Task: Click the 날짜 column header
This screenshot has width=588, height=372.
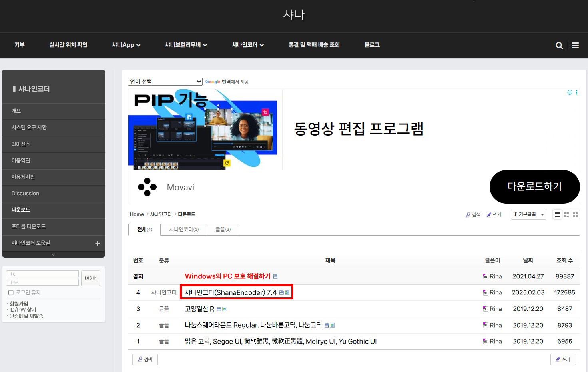Action: pyautogui.click(x=528, y=260)
